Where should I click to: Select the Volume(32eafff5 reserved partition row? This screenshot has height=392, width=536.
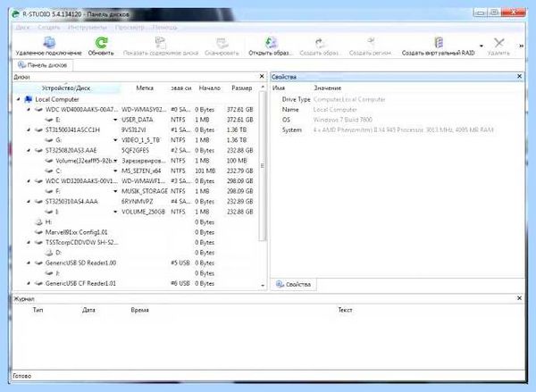(136, 161)
